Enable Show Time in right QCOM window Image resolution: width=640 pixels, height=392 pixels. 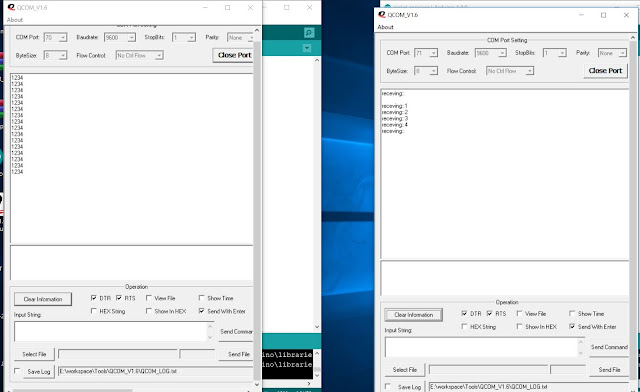click(572, 314)
